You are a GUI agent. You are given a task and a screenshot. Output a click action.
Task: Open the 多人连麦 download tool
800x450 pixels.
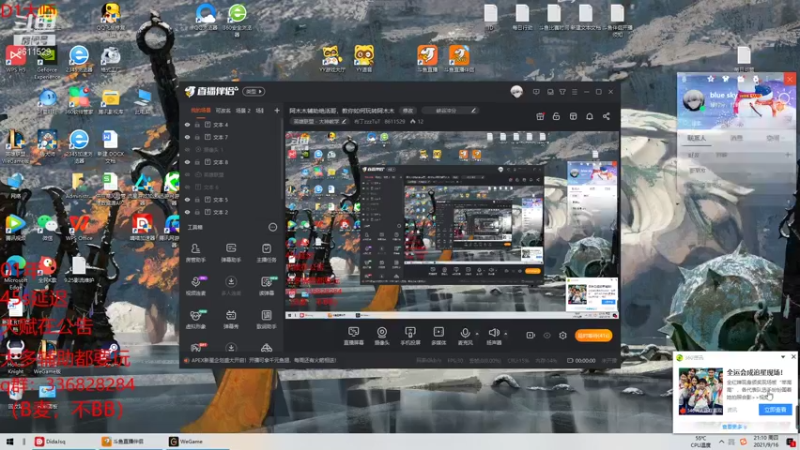tap(231, 286)
